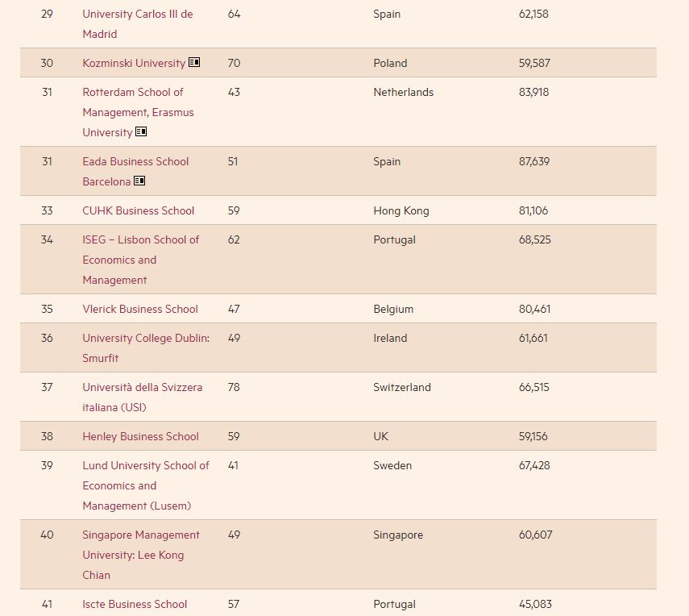
Task: Select salary value 80,461
Action: click(x=534, y=310)
